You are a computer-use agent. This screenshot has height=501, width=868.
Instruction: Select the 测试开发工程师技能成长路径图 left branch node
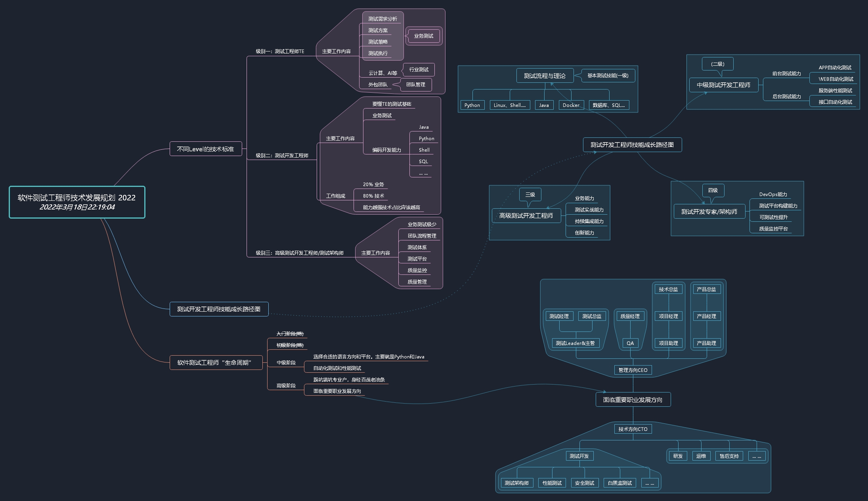point(219,309)
